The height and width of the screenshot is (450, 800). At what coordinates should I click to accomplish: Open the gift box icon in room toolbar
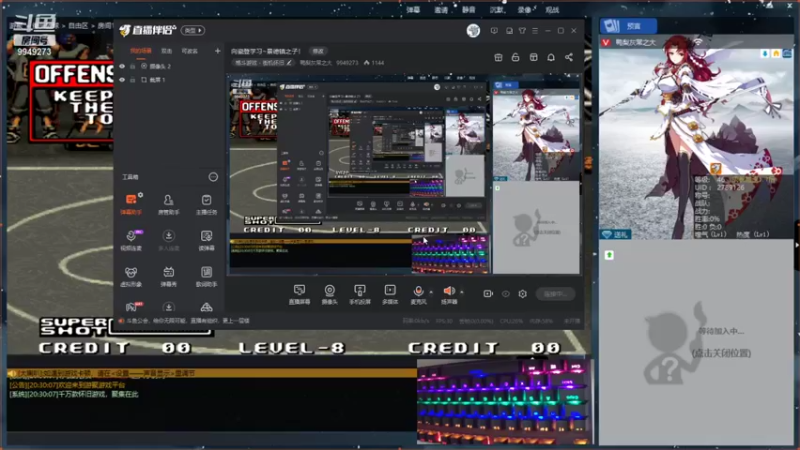(498, 57)
